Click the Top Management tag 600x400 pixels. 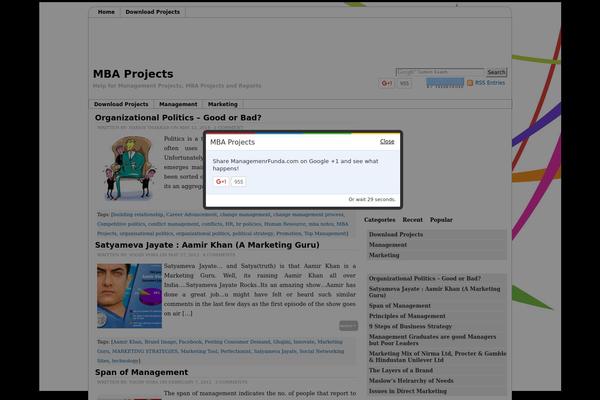325,233
